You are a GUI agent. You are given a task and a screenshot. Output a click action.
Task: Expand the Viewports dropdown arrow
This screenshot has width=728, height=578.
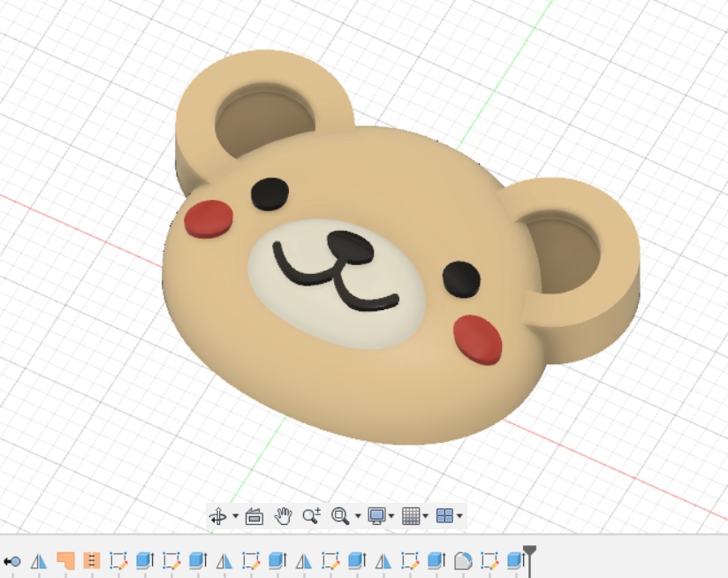(x=459, y=516)
